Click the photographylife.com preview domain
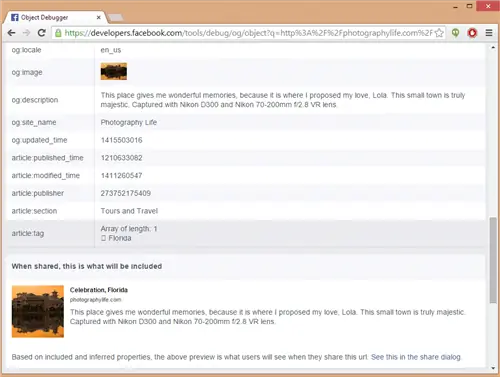The height and width of the screenshot is (377, 500). pyautogui.click(x=95, y=300)
